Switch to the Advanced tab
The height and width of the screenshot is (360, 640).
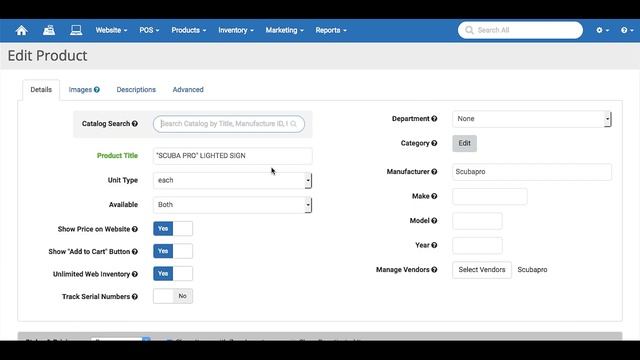(x=188, y=90)
